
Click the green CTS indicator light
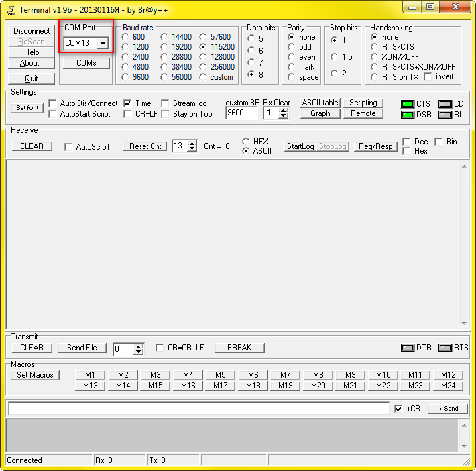pyautogui.click(x=407, y=104)
